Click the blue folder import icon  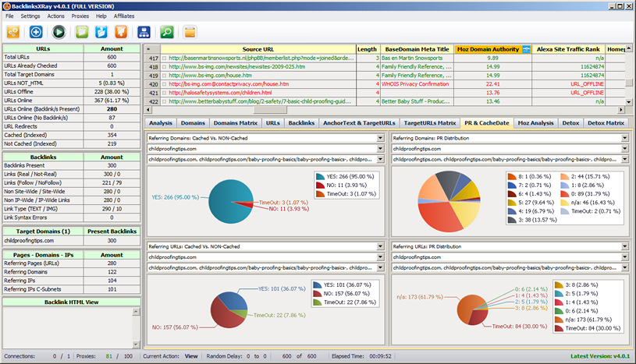[101, 32]
